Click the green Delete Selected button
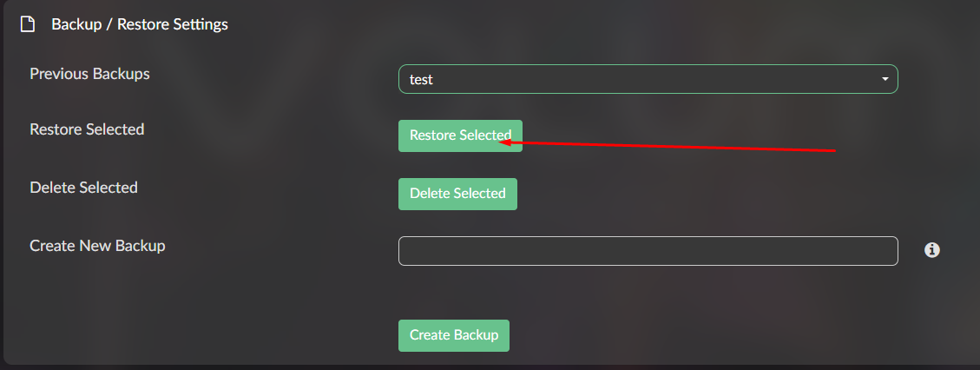 [457, 194]
